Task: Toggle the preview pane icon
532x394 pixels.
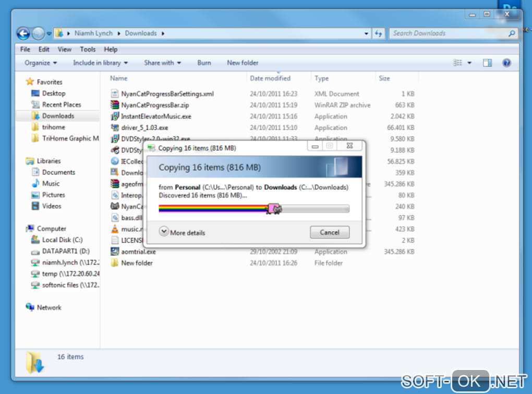Action: [487, 63]
